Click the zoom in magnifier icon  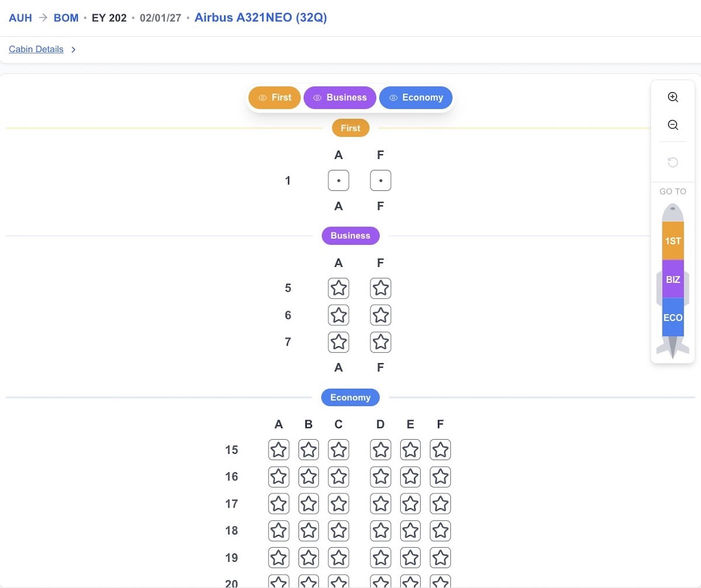coord(672,98)
